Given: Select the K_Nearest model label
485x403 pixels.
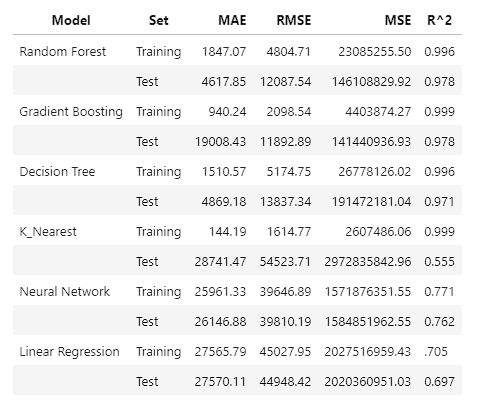Looking at the screenshot, I should [48, 232].
